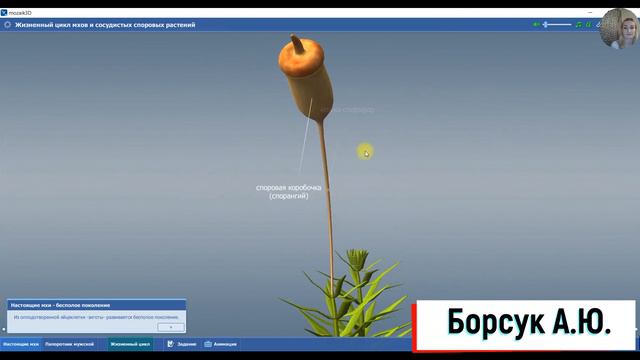The height and width of the screenshot is (360, 640).
Task: Click the Анимация clapperboard icon
Action: tap(208, 344)
